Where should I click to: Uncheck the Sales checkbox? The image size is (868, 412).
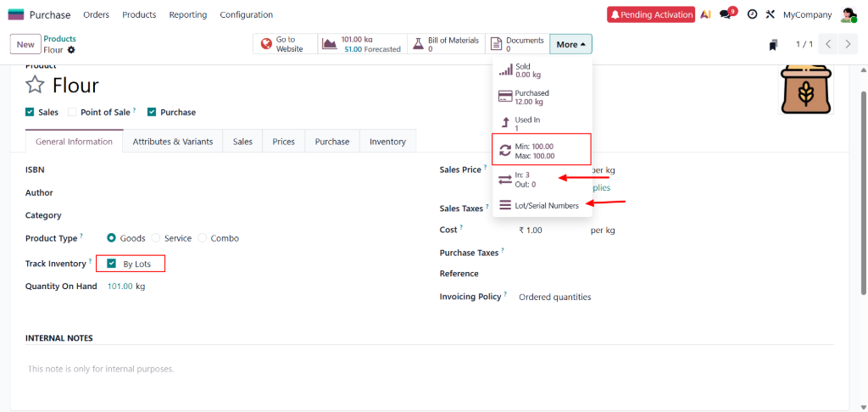tap(30, 112)
